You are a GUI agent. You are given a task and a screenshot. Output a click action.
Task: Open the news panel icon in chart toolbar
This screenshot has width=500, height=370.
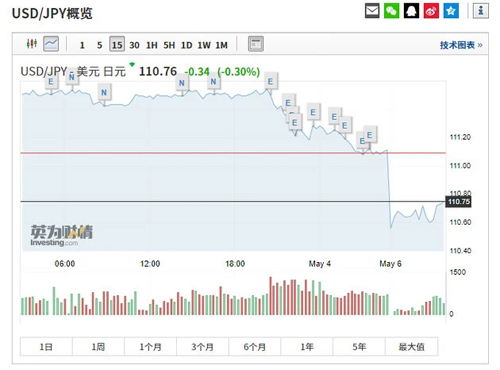coord(256,44)
